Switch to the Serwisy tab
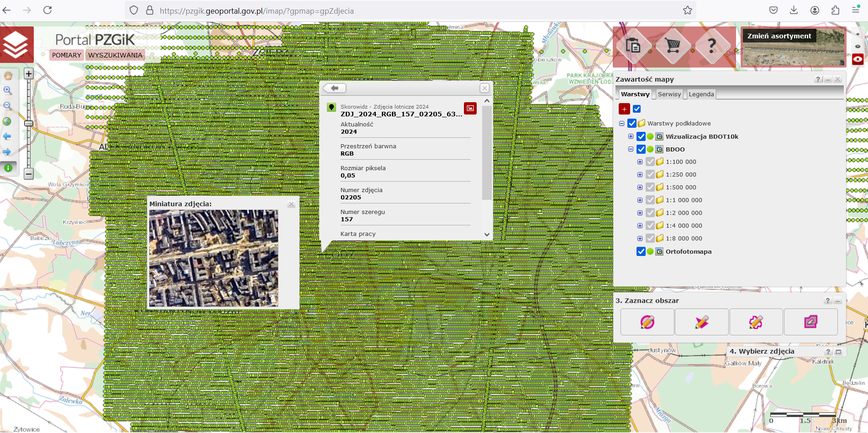Screen dimensions: 868x433 click(669, 94)
